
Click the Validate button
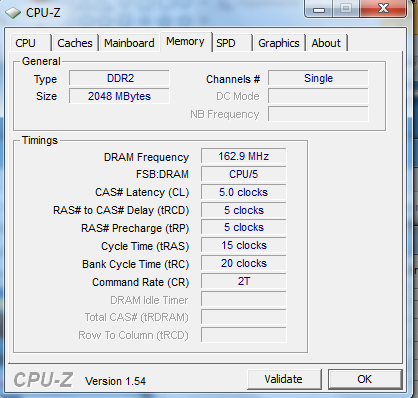click(x=284, y=379)
